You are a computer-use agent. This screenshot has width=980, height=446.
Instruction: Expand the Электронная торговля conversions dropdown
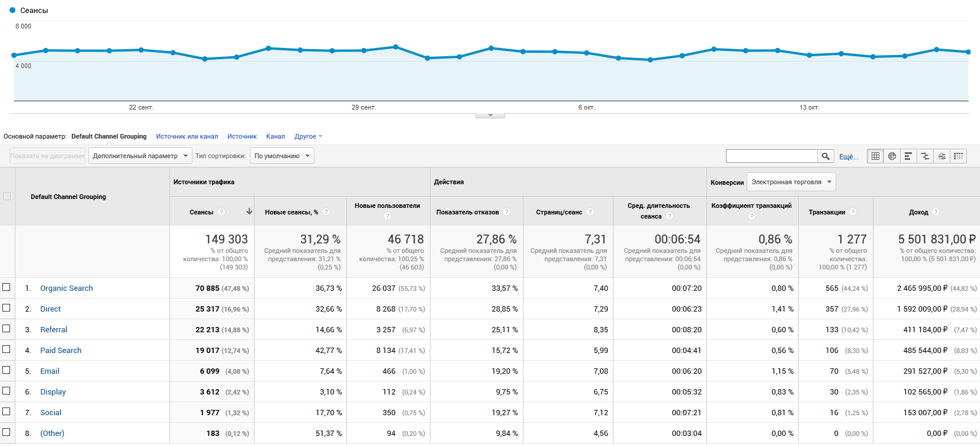click(791, 182)
